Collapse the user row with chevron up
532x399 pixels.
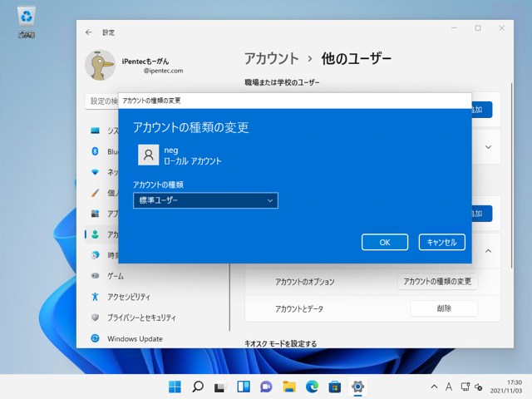pyautogui.click(x=488, y=251)
